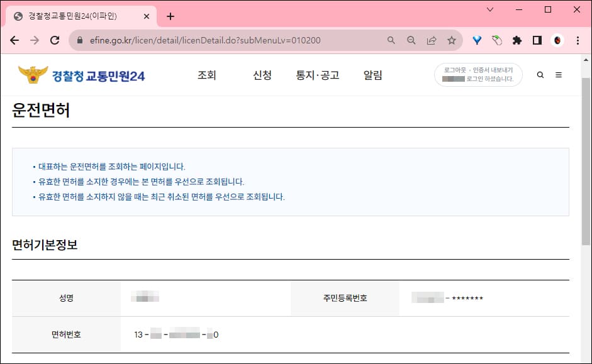This screenshot has width=592, height=364.
Task: Click the zoom magnifier in the address bar
Action: 411,40
